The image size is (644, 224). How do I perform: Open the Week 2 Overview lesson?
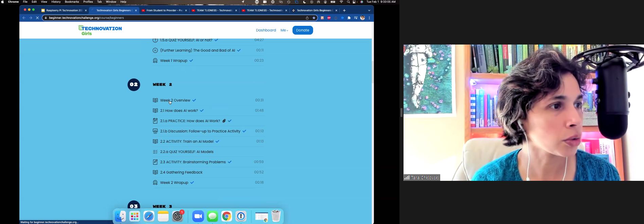click(x=175, y=100)
